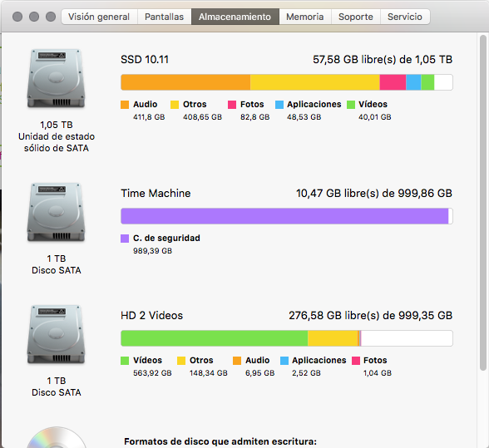Viewport: 489px width, 448px height.
Task: Switch to the Pantallas tab
Action: coord(165,17)
